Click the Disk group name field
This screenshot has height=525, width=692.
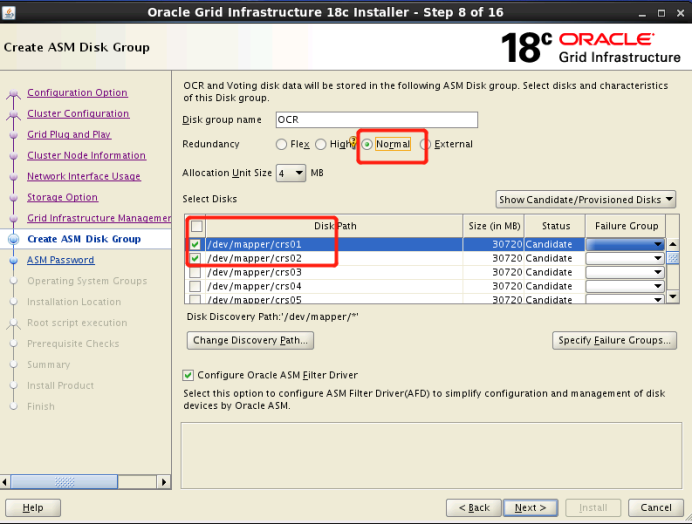(376, 120)
